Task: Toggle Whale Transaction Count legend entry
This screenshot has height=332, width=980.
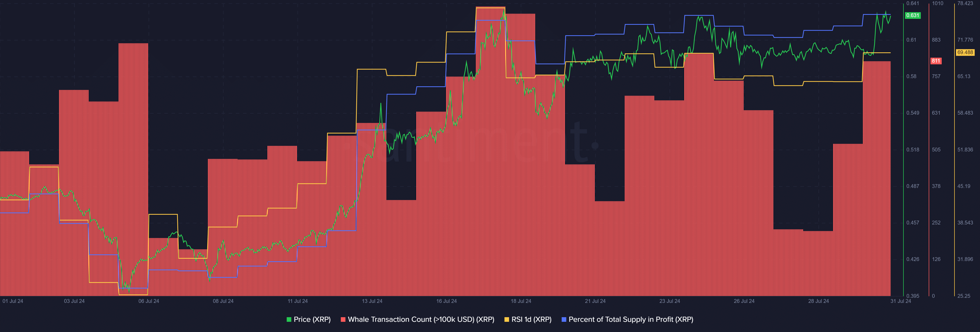Action: [417, 319]
